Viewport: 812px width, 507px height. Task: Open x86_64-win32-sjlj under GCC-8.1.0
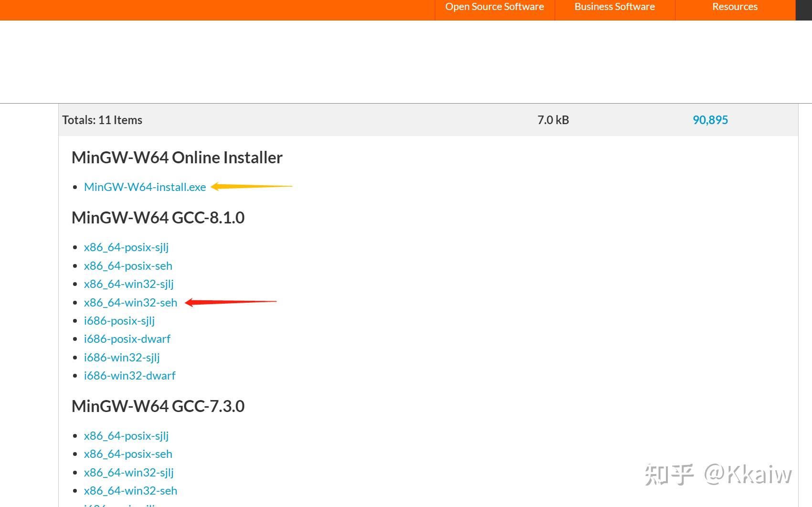tap(129, 284)
